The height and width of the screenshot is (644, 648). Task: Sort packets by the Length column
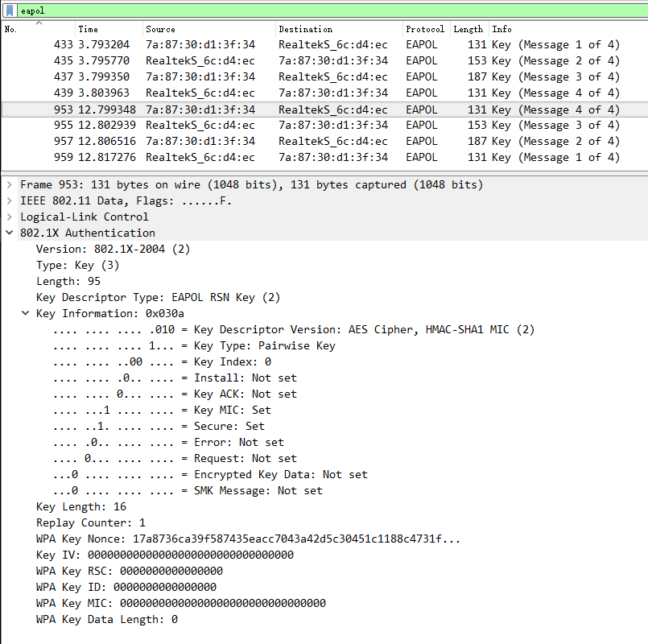click(x=468, y=29)
